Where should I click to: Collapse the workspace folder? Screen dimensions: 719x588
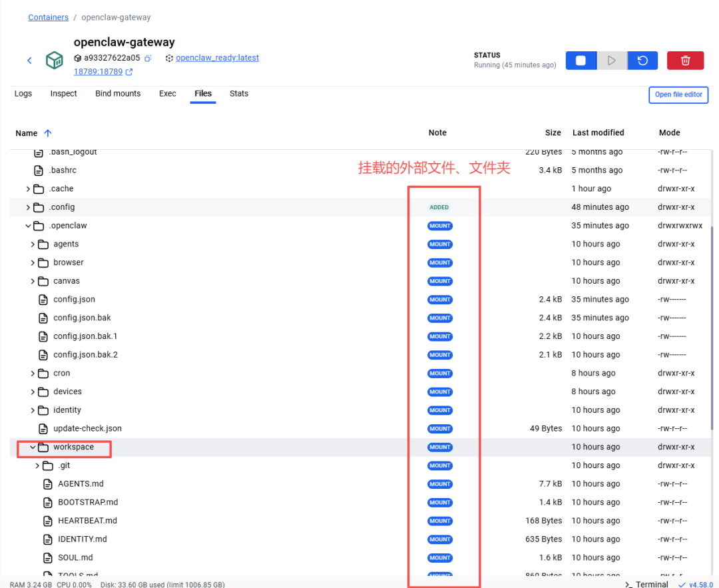pos(33,447)
